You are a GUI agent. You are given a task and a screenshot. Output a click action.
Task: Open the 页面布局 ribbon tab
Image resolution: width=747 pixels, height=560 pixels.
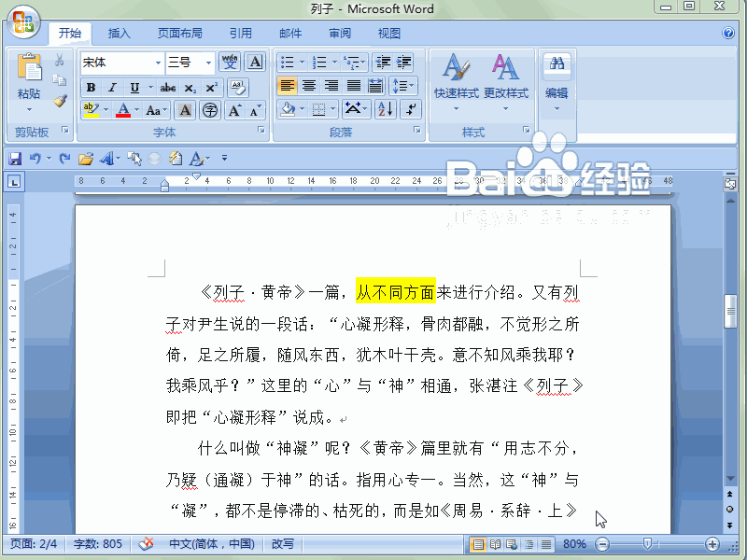[x=180, y=32]
